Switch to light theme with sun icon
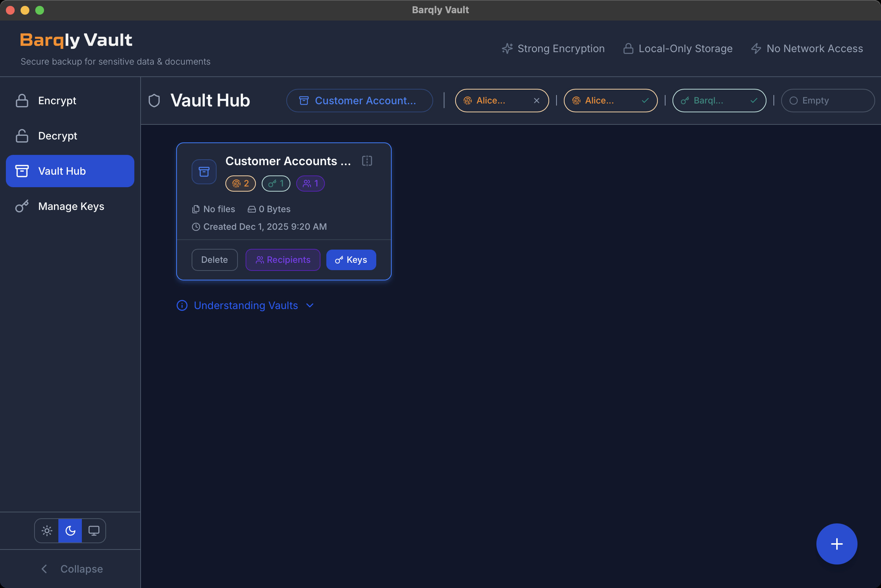Screen dimensions: 881x588 pyautogui.click(x=47, y=531)
